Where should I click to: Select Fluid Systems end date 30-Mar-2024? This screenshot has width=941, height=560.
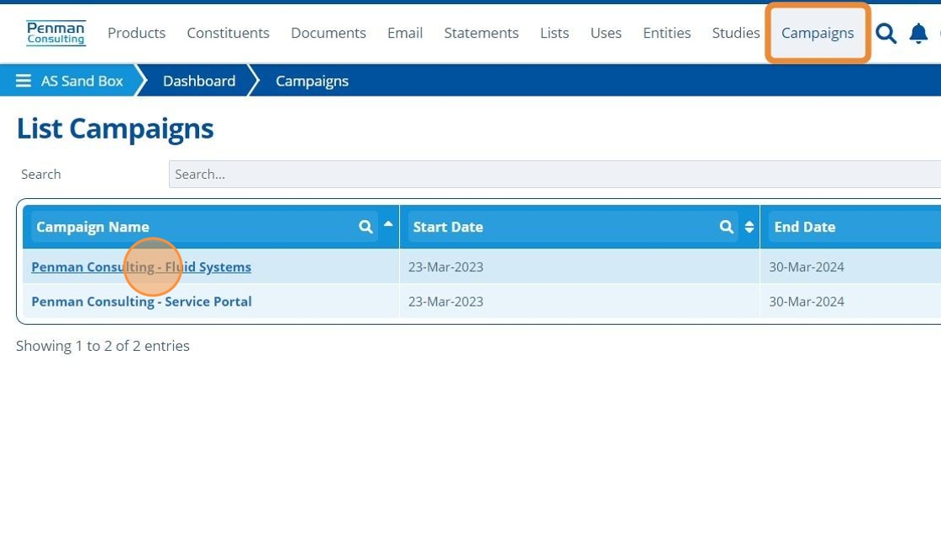coord(807,267)
